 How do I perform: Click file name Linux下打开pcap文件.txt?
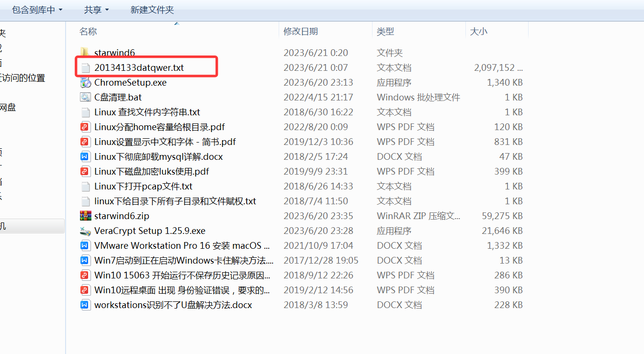(144, 186)
